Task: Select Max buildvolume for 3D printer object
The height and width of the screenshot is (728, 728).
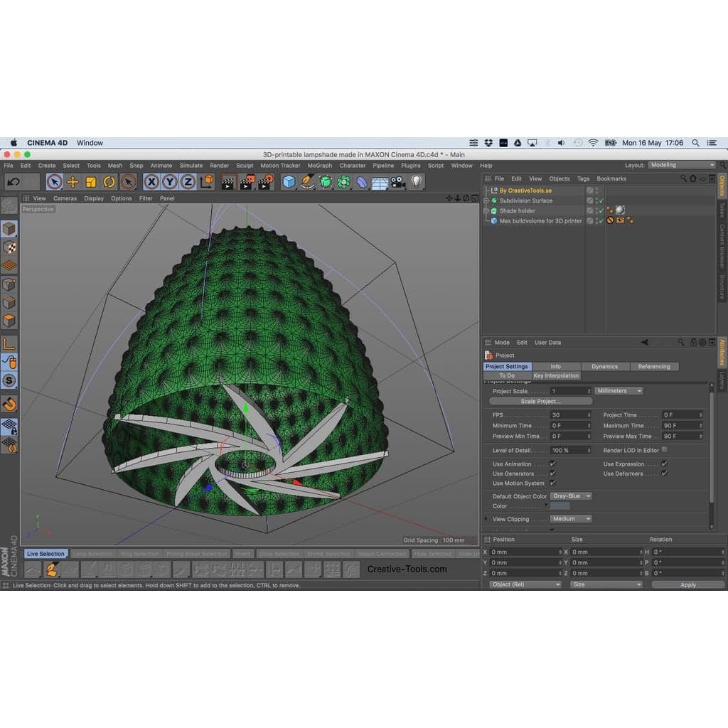Action: point(540,221)
